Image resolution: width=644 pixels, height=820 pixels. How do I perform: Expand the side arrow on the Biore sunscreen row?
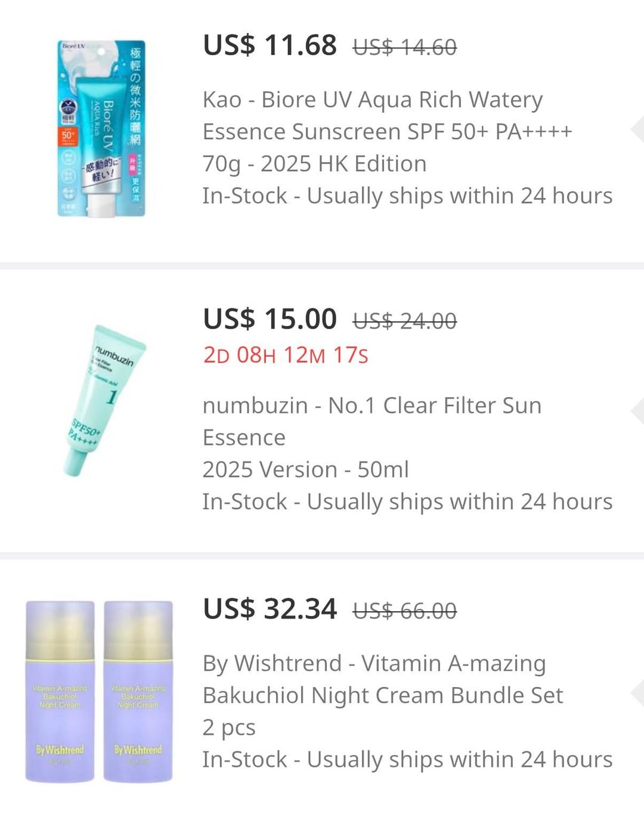pyautogui.click(x=637, y=130)
